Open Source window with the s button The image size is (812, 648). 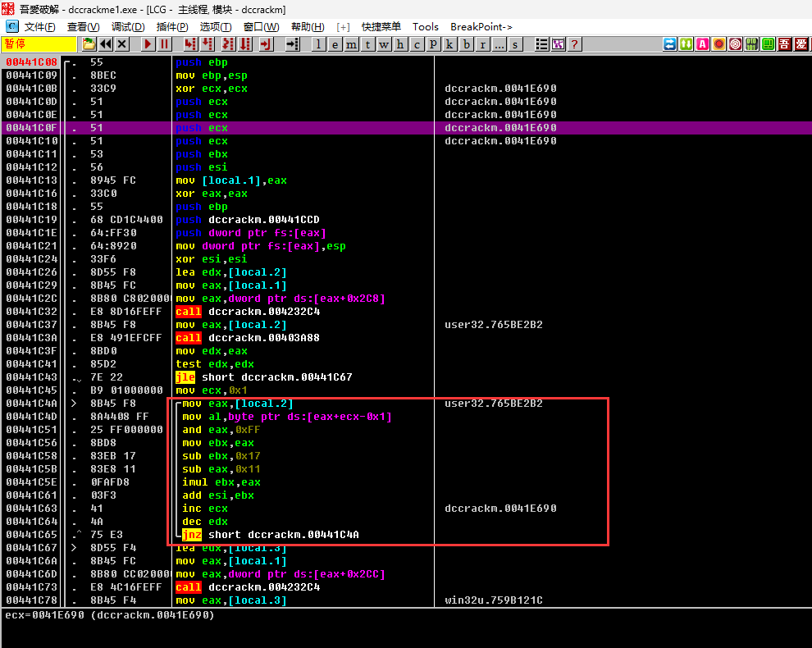point(515,44)
